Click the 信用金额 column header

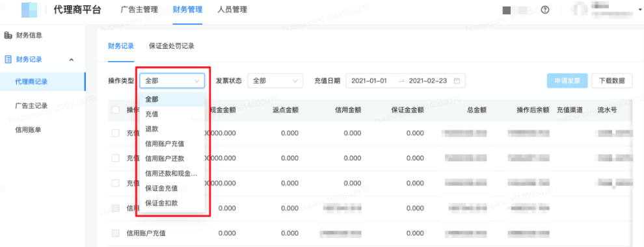348,110
